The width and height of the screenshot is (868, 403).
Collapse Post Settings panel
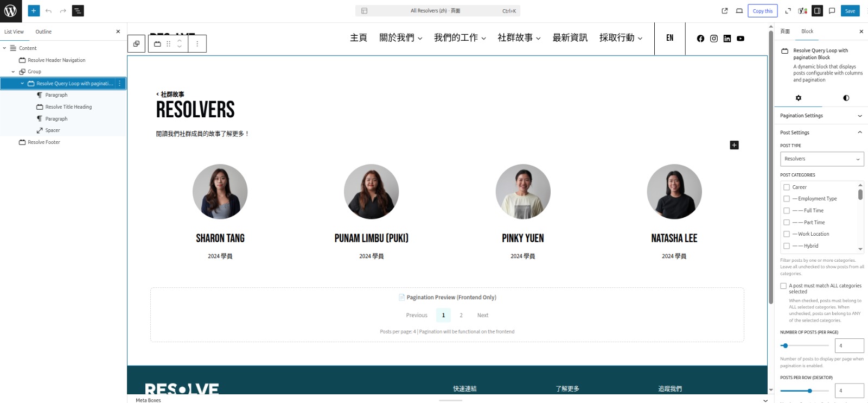click(x=821, y=133)
